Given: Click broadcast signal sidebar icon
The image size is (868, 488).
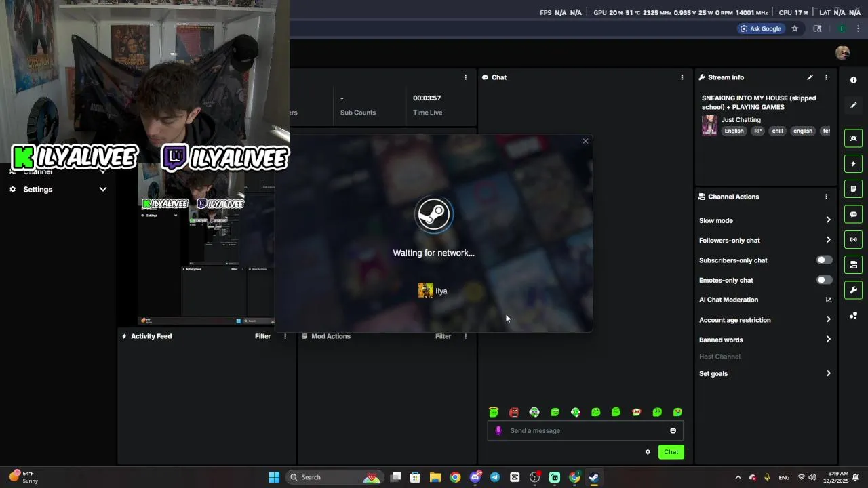Looking at the screenshot, I should pyautogui.click(x=853, y=239).
